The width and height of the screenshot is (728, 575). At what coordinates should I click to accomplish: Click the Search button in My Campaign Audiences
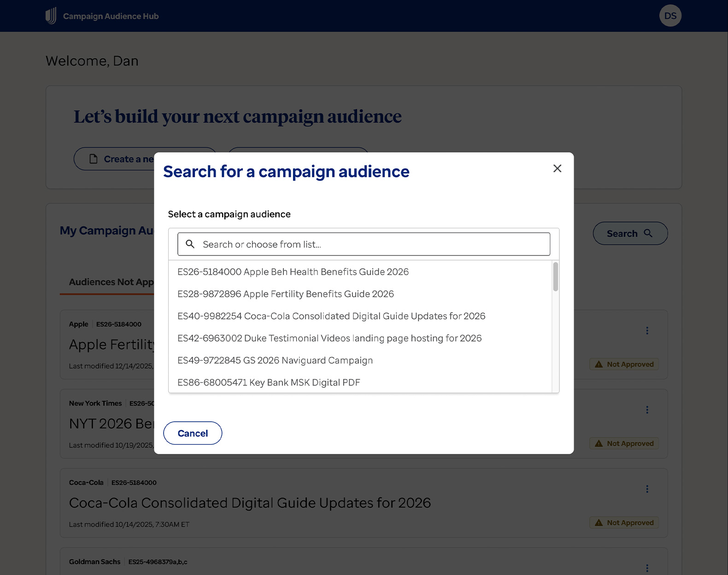coord(630,233)
